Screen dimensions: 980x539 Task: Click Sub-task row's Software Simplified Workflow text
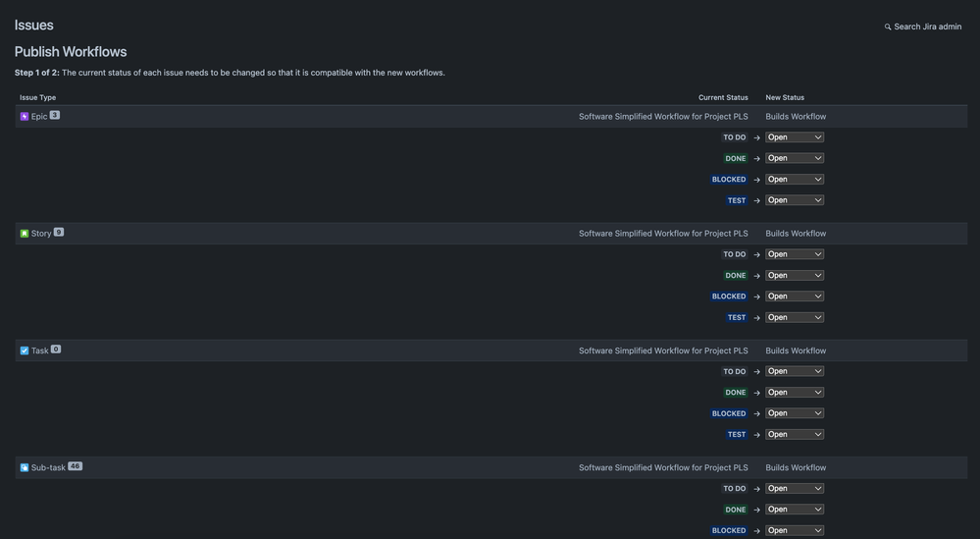[663, 467]
